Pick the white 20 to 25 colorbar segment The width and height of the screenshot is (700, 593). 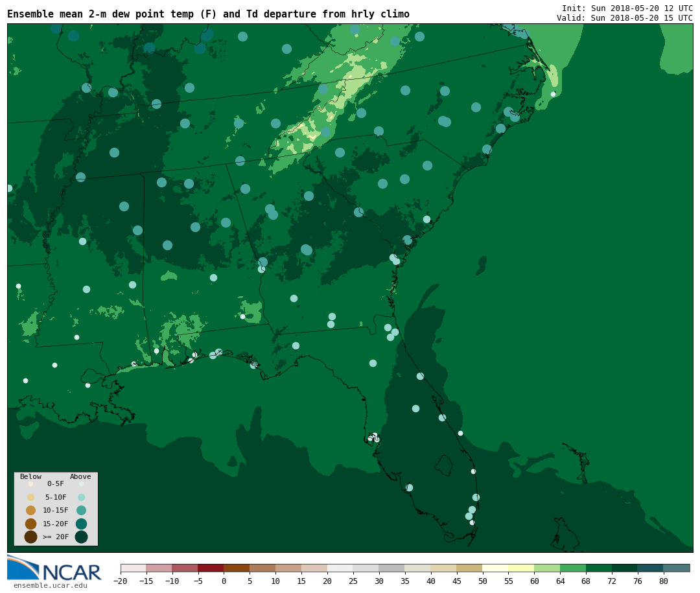(340, 568)
